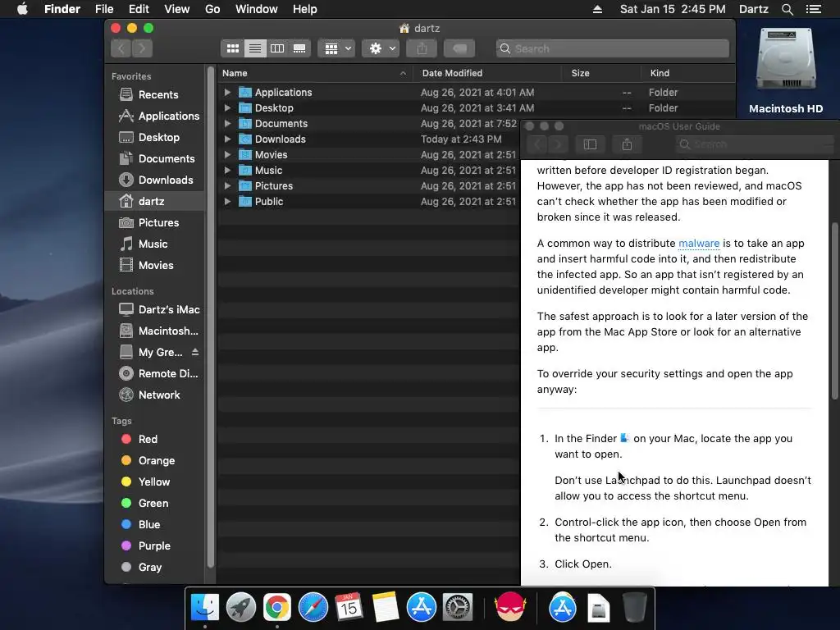Open the malware link in User Guide
Image resolution: width=840 pixels, height=630 pixels.
pos(699,243)
